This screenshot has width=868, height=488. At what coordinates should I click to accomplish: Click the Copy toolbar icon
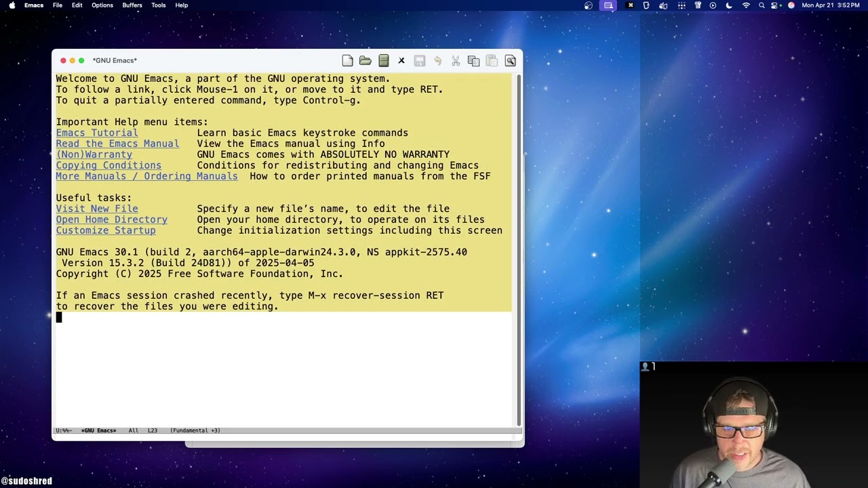click(474, 61)
